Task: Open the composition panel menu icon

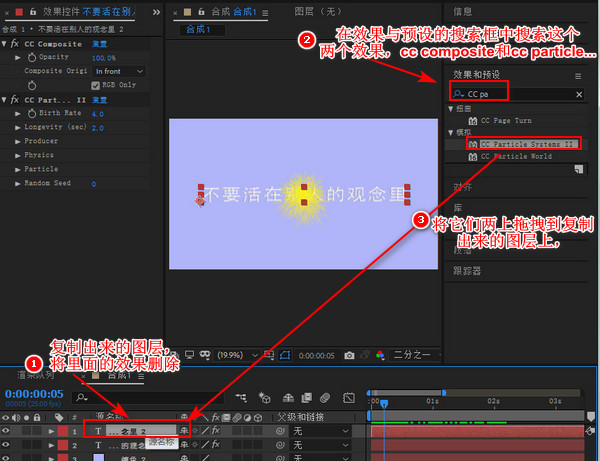Action: [x=265, y=13]
